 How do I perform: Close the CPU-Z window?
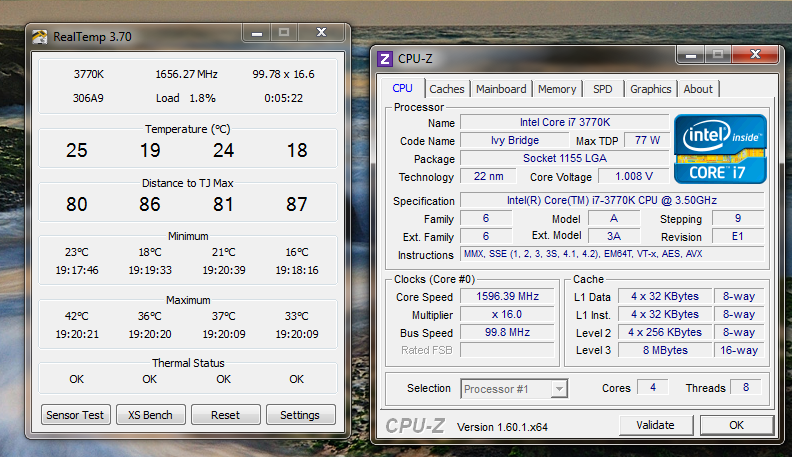coord(755,55)
